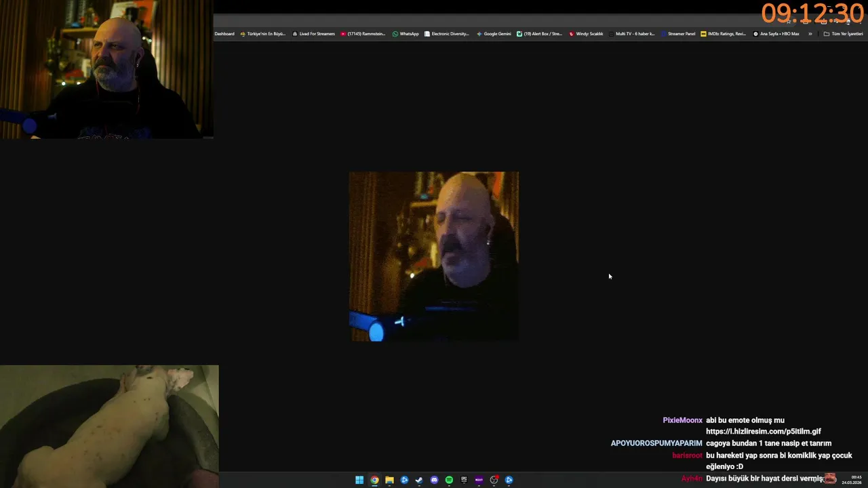Open Discord from the taskbar
Viewport: 868px width, 488px height.
[x=434, y=480]
